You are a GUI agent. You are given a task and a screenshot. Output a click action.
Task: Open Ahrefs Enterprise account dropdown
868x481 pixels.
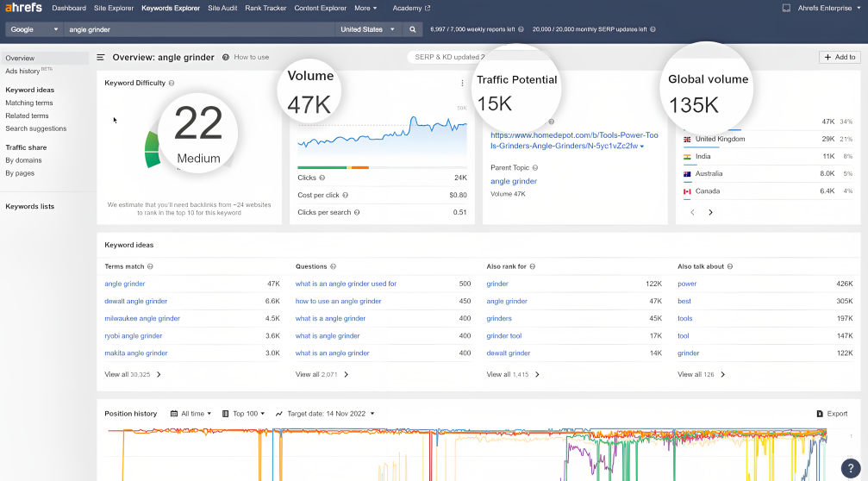pyautogui.click(x=829, y=9)
